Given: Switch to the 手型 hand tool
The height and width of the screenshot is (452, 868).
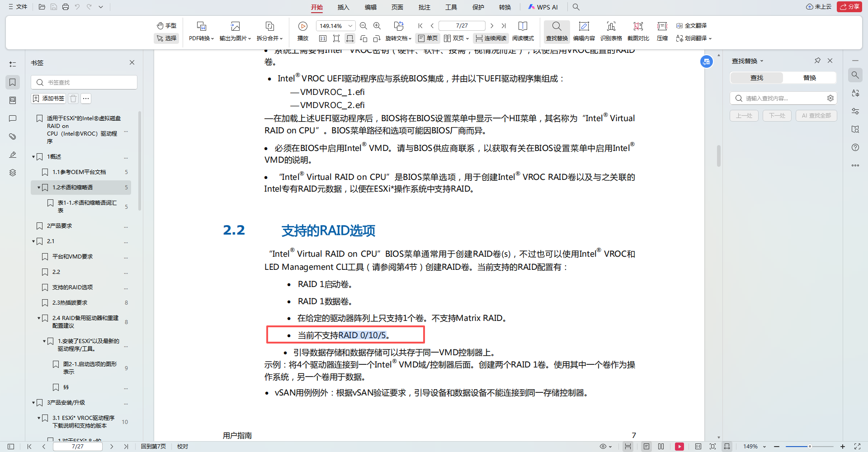Looking at the screenshot, I should click(x=166, y=26).
